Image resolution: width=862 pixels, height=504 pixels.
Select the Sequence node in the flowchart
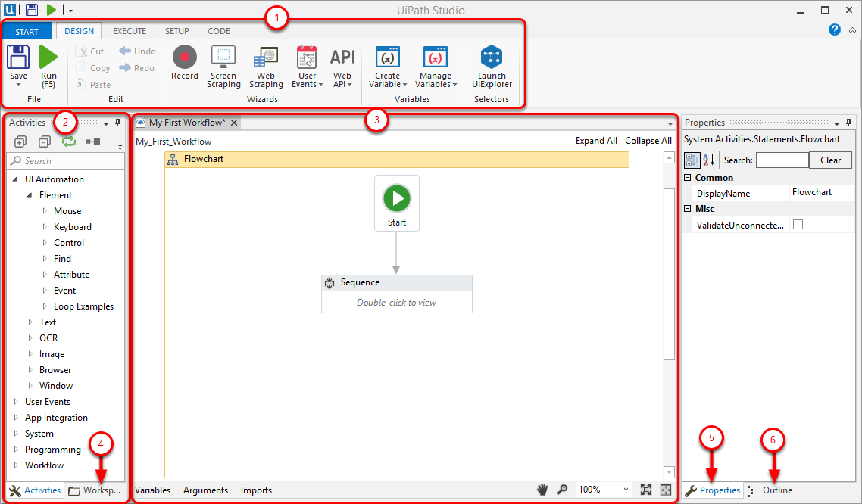(x=396, y=294)
